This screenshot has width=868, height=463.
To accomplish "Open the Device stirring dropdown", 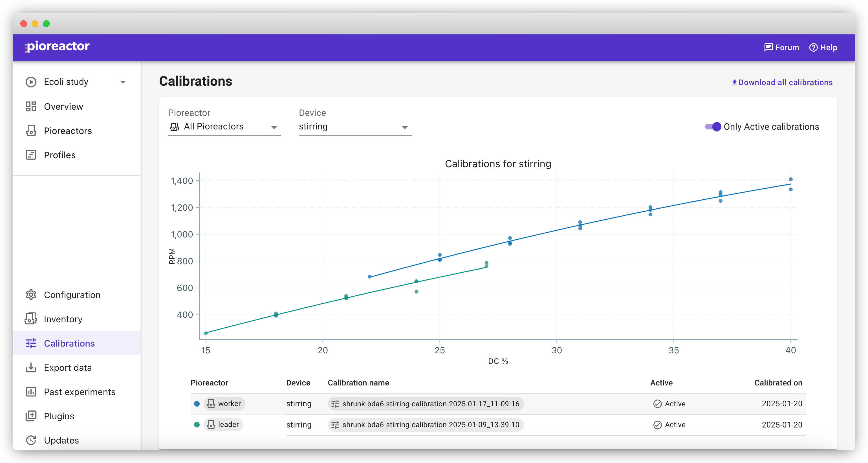I will pyautogui.click(x=355, y=127).
